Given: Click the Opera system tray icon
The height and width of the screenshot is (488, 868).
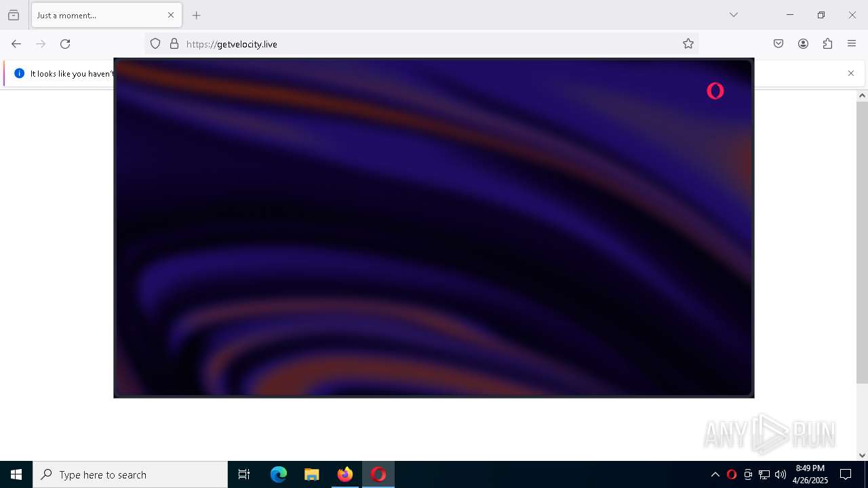Looking at the screenshot, I should pyautogui.click(x=732, y=474).
